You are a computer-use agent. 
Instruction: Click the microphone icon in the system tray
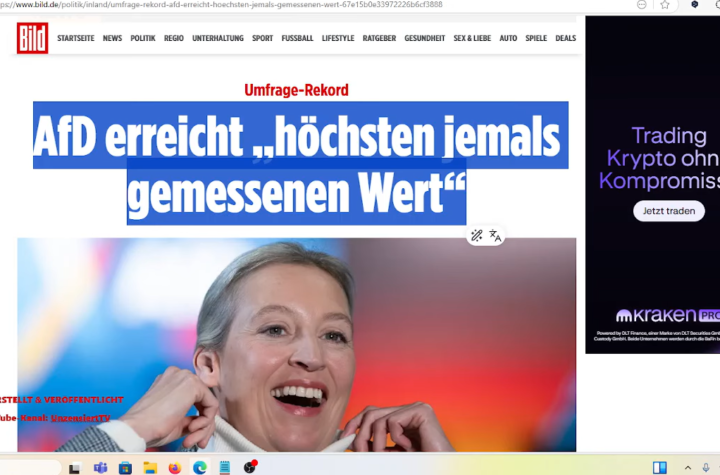706,468
